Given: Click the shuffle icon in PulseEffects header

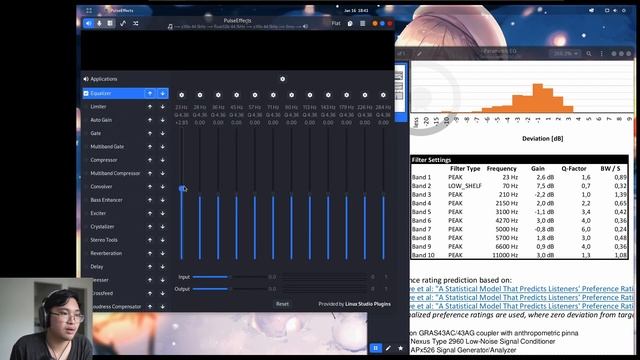Looking at the screenshot, I should (136, 23).
